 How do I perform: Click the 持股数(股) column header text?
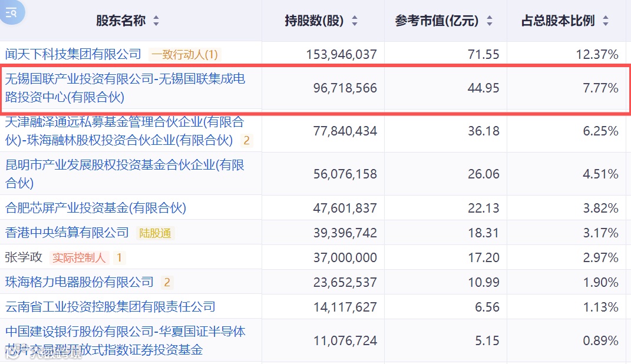(314, 21)
